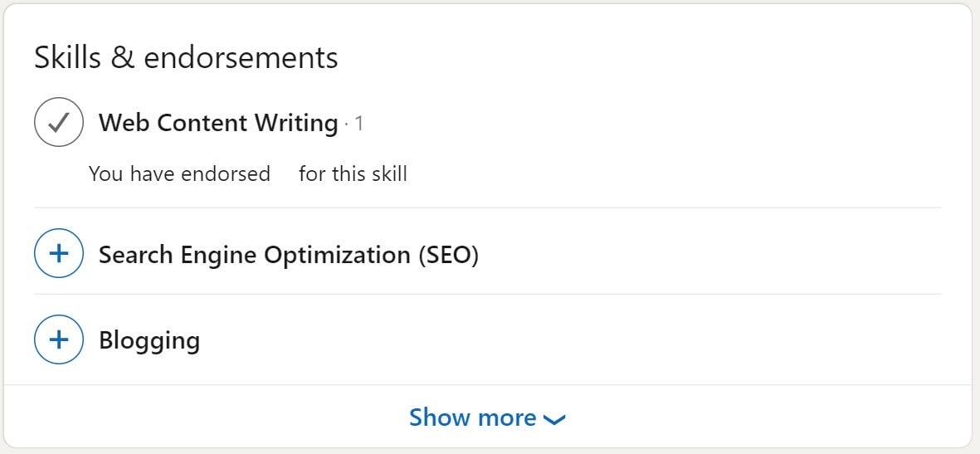This screenshot has width=980, height=454.
Task: Click the "for this skill" text
Action: pos(353,173)
